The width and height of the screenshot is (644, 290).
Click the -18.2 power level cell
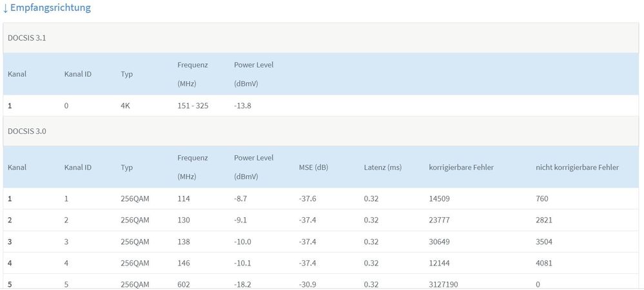[x=243, y=283]
